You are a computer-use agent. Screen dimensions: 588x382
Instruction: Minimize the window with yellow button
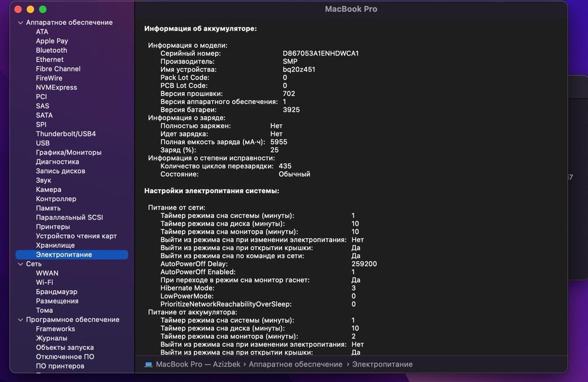[x=31, y=9]
